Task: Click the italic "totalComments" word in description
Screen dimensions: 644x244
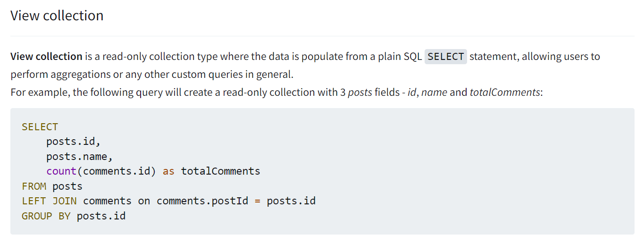Action: coord(504,92)
